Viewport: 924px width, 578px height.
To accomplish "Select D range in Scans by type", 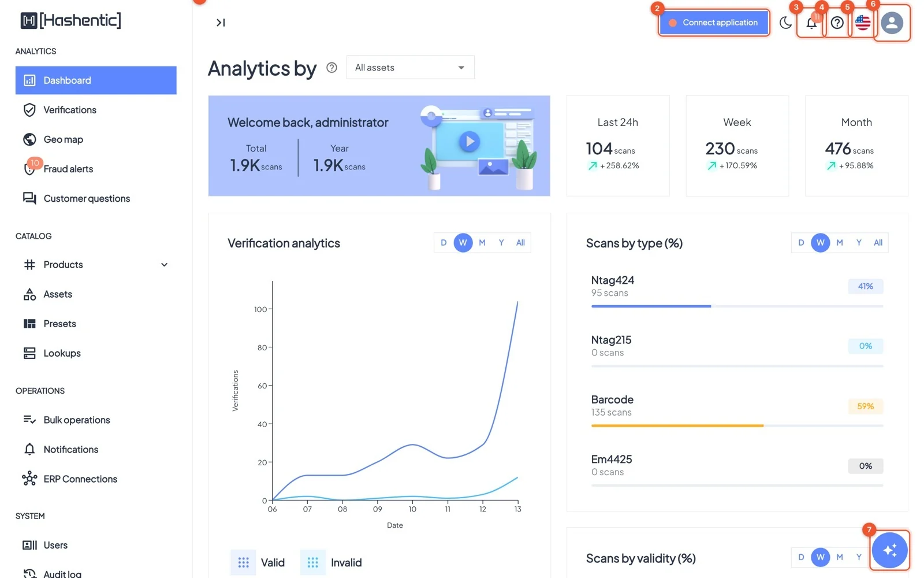I will (801, 243).
